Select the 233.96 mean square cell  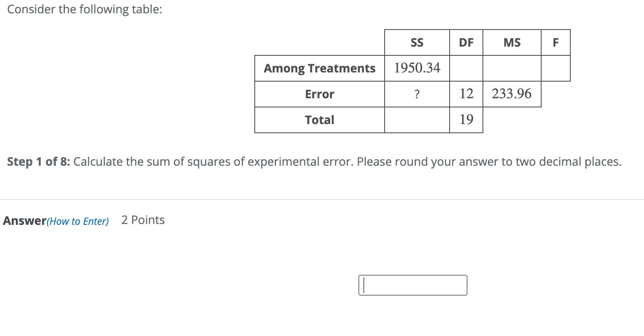[511, 94]
